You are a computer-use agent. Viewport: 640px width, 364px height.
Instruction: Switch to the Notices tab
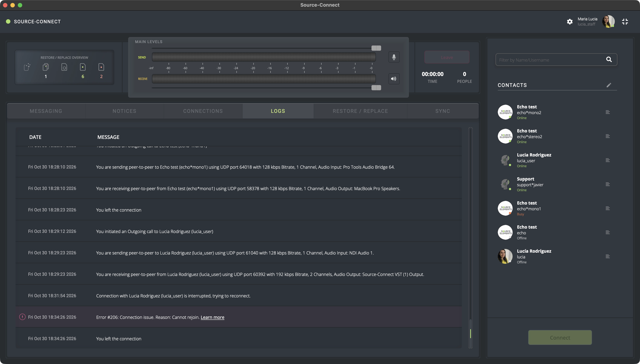click(x=124, y=111)
